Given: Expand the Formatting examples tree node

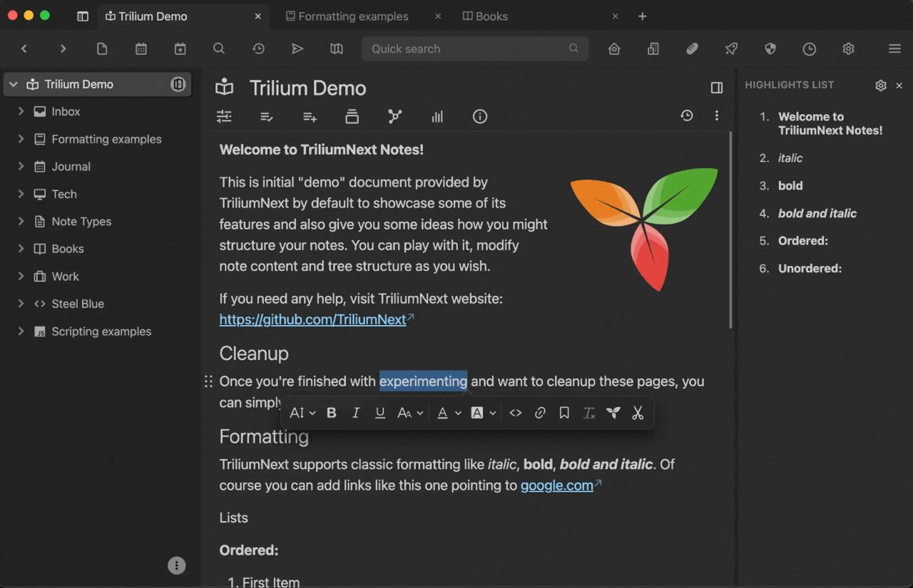Looking at the screenshot, I should [x=21, y=139].
